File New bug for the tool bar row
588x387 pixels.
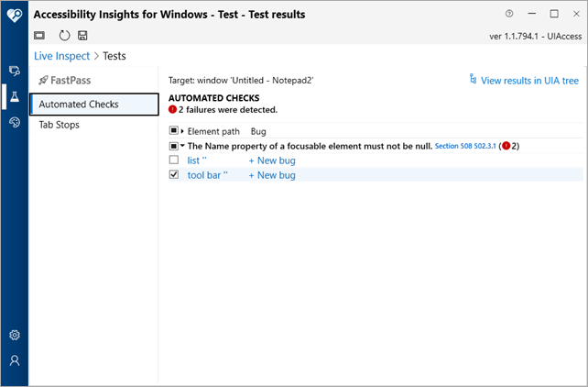272,175
